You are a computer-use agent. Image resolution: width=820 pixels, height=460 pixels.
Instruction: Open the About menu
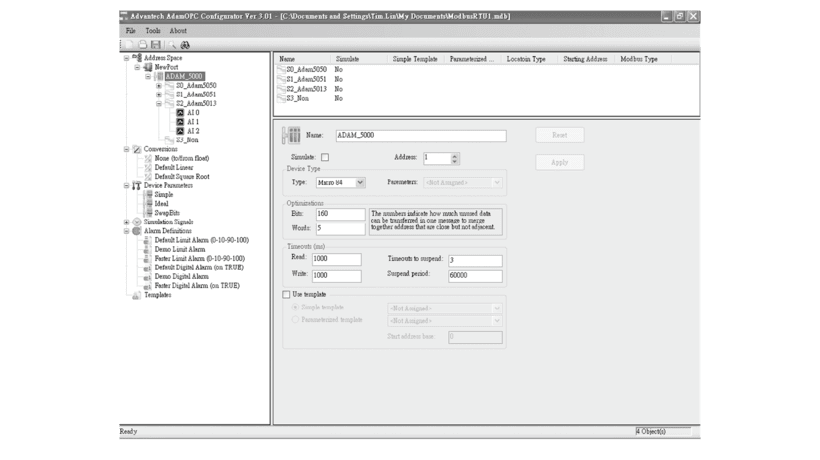pos(178,31)
